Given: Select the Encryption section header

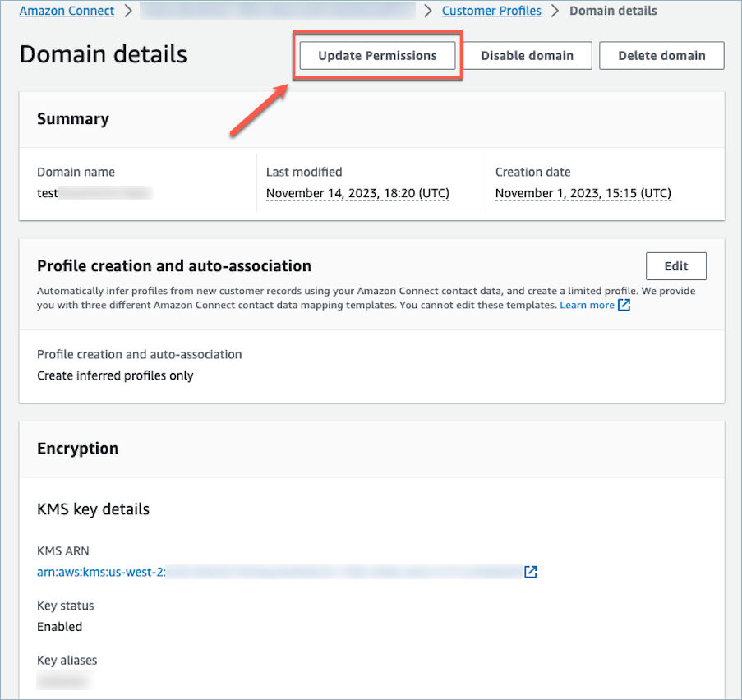Looking at the screenshot, I should [x=77, y=448].
